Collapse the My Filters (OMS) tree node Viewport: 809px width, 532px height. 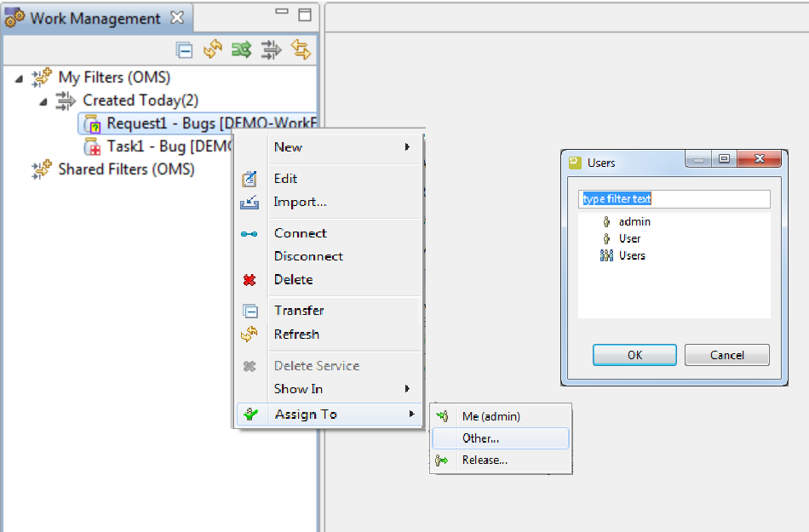pyautogui.click(x=20, y=78)
